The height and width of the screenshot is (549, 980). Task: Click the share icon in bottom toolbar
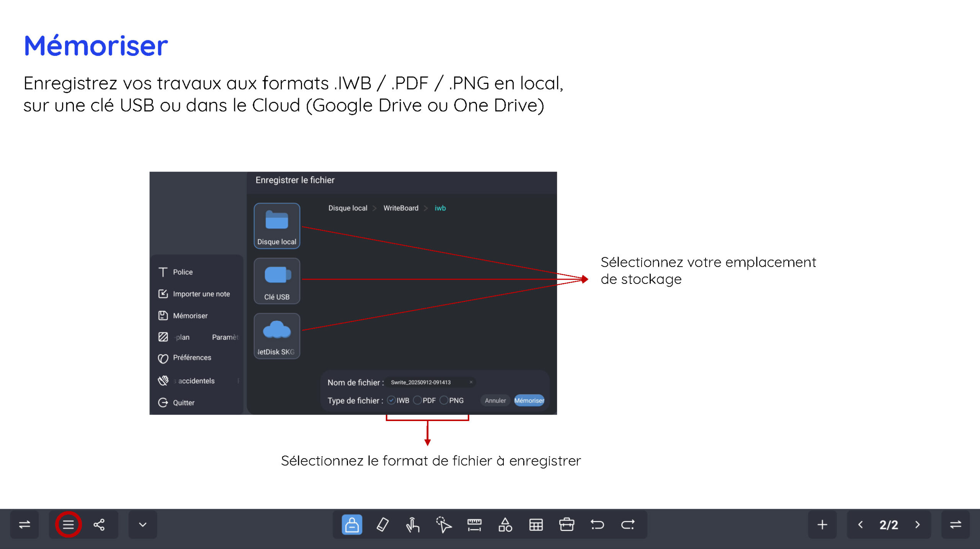click(99, 524)
